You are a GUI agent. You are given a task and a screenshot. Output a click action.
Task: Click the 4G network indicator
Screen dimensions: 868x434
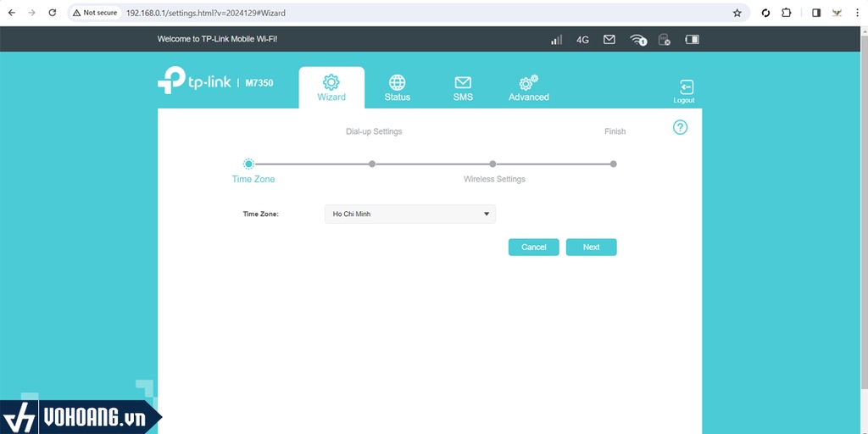582,40
